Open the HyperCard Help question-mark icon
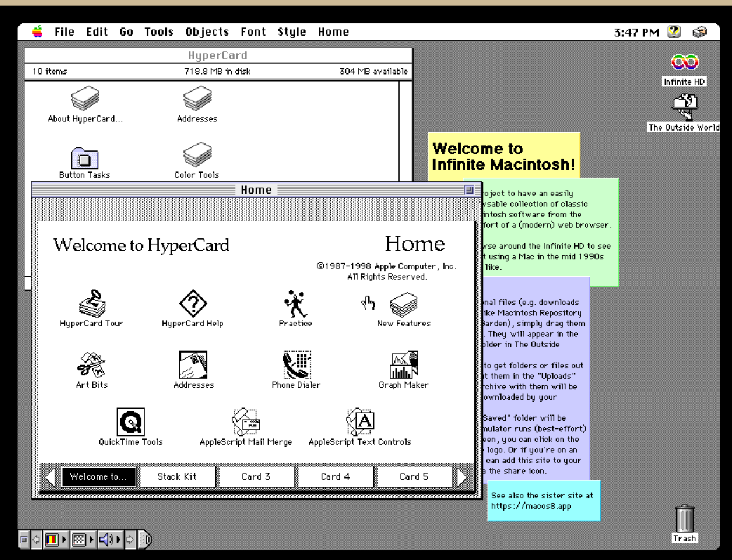The height and width of the screenshot is (560, 732). 192,303
